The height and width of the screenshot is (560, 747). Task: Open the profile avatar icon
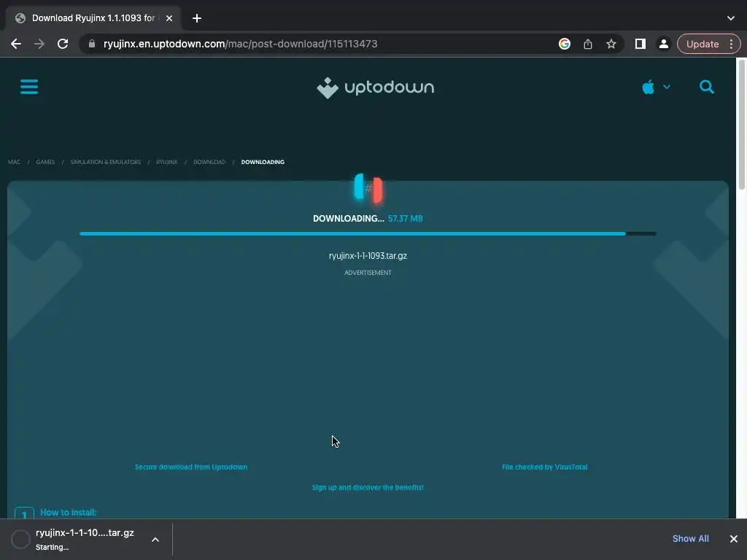click(664, 44)
